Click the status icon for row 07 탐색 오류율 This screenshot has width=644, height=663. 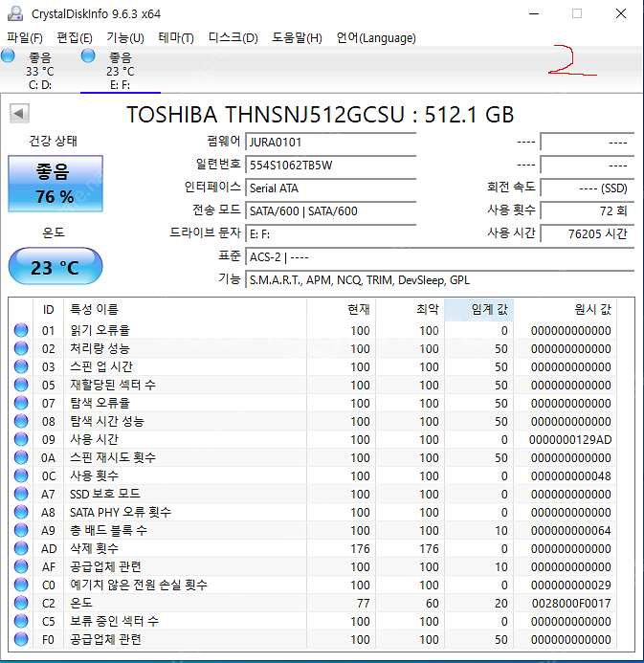21,403
